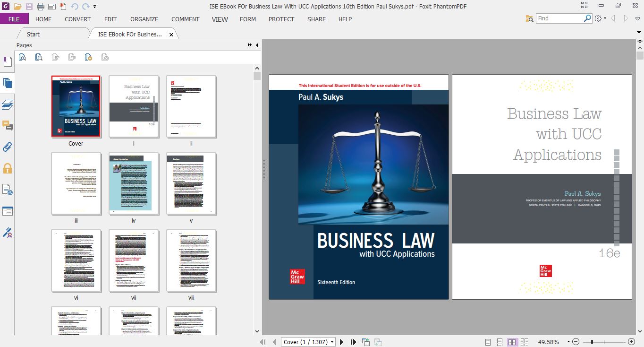644x347 pixels.
Task: Switch to the COMMENT ribbon tab
Action: tap(186, 19)
